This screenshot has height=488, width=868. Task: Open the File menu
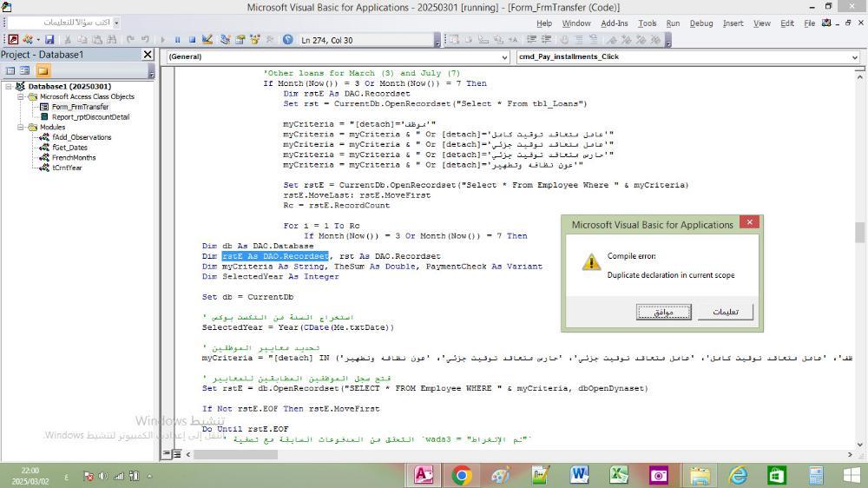click(x=809, y=23)
